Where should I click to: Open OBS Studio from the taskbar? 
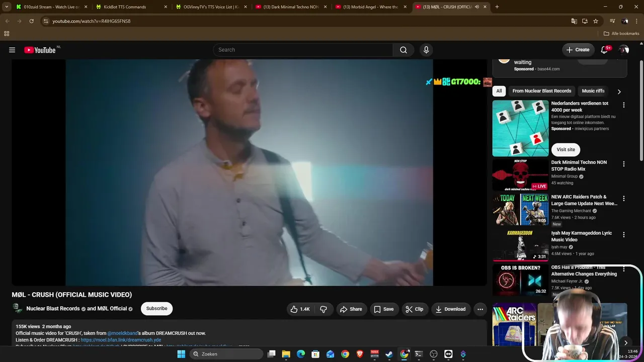point(434,354)
